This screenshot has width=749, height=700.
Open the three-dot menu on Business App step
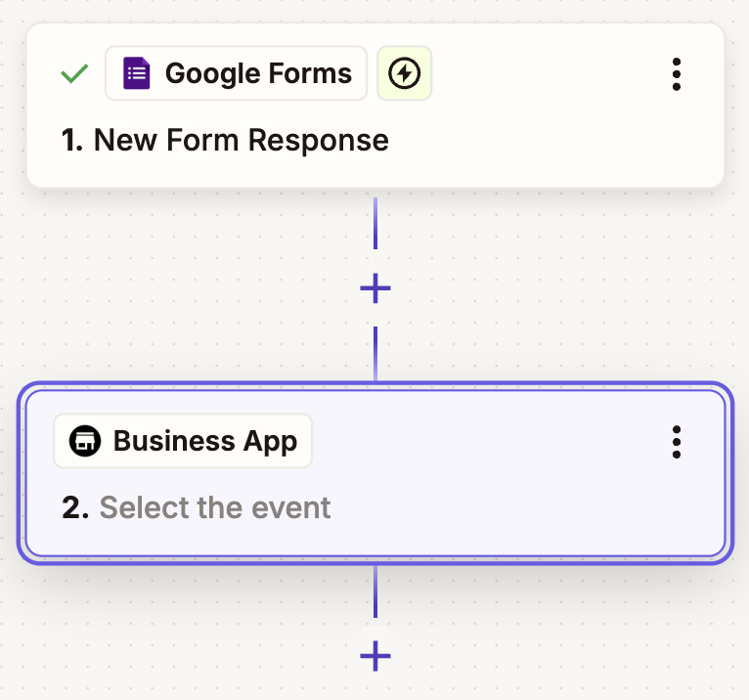[x=676, y=442]
